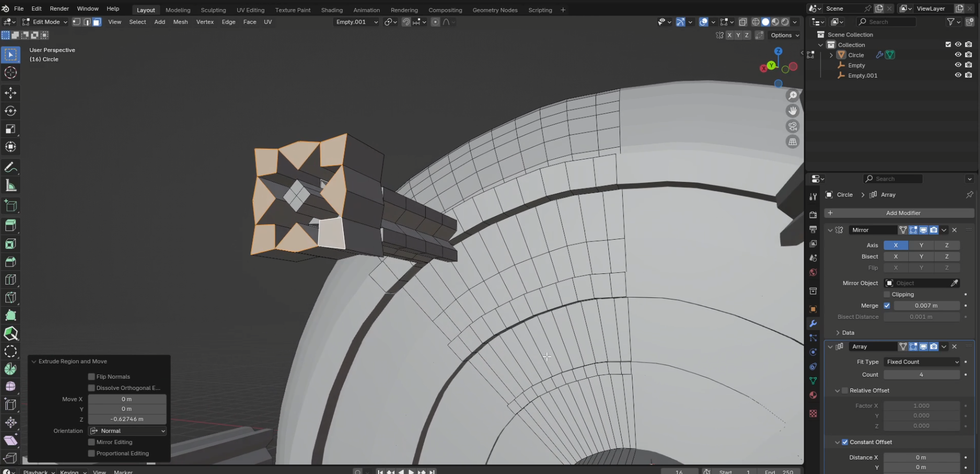The image size is (980, 474).
Task: Collapse the Array modifier panel
Action: [x=831, y=347]
